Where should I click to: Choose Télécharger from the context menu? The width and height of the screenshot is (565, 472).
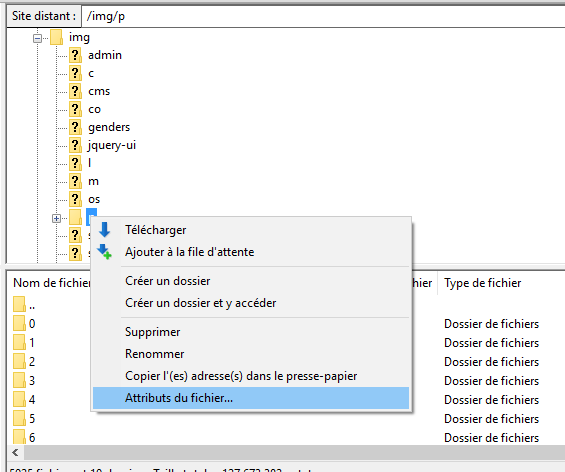[251, 230]
